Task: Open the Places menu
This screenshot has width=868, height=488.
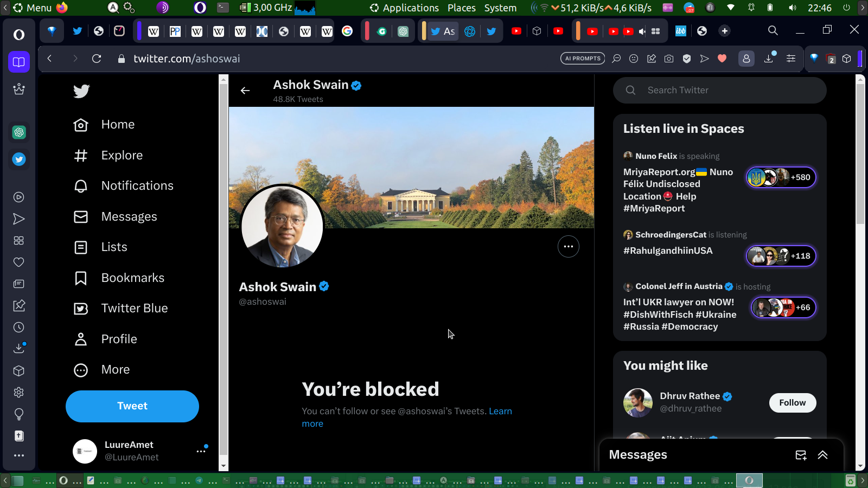Action: coord(462,8)
